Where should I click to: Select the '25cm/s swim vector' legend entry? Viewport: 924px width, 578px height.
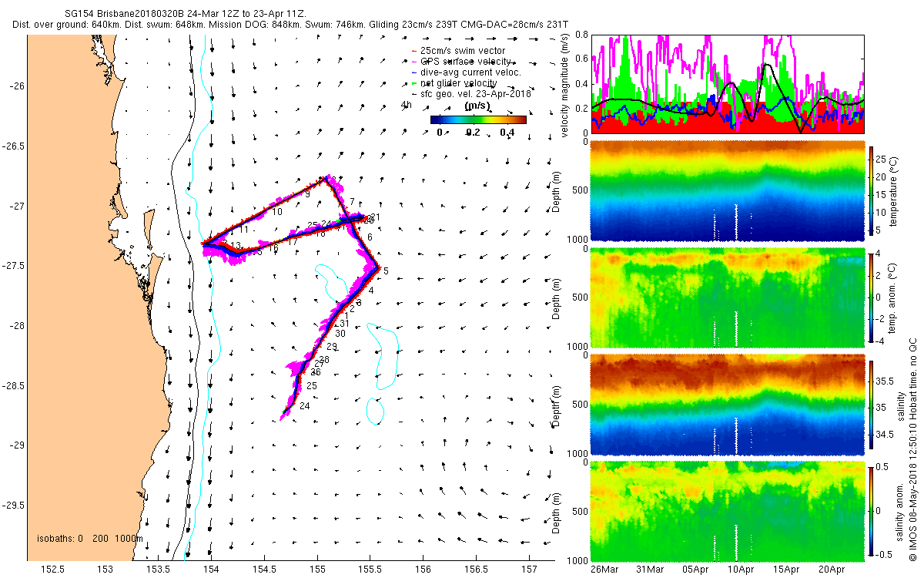(457, 51)
